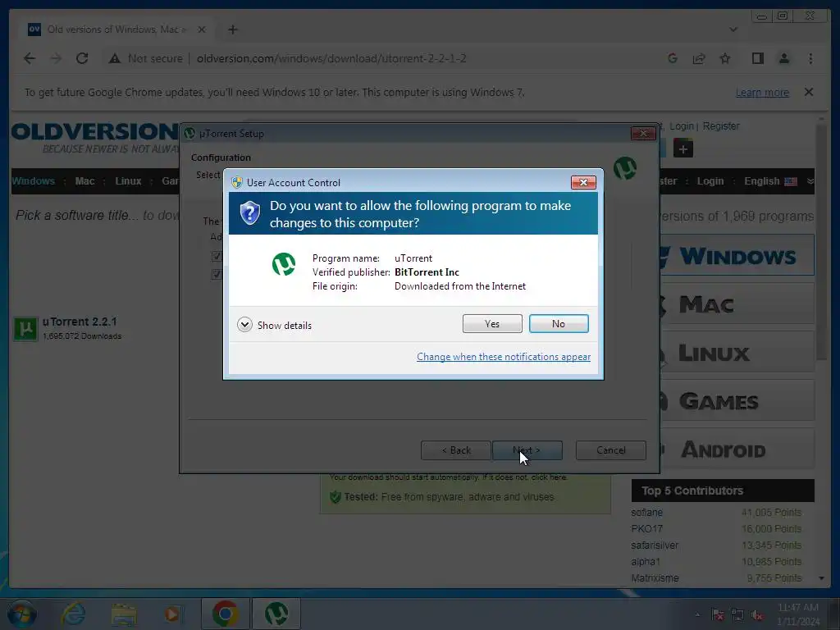
Task: Open Chrome three-dot menu
Action: [810, 58]
